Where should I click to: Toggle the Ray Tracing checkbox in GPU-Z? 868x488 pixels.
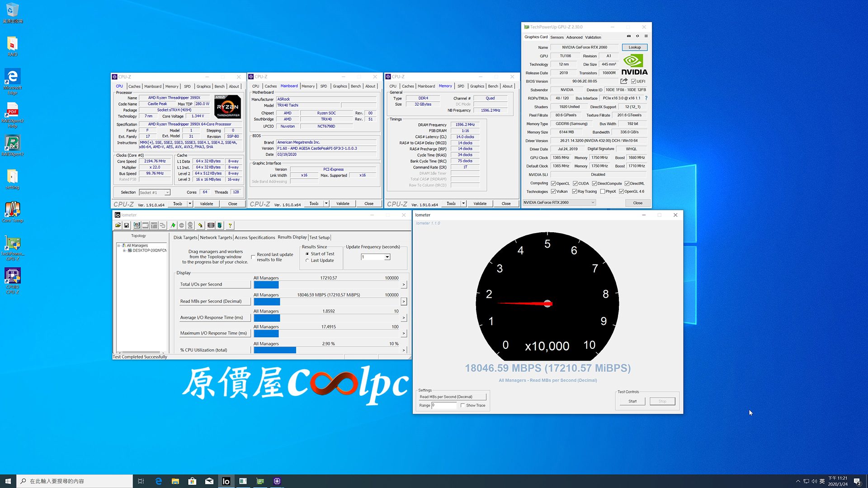click(575, 192)
